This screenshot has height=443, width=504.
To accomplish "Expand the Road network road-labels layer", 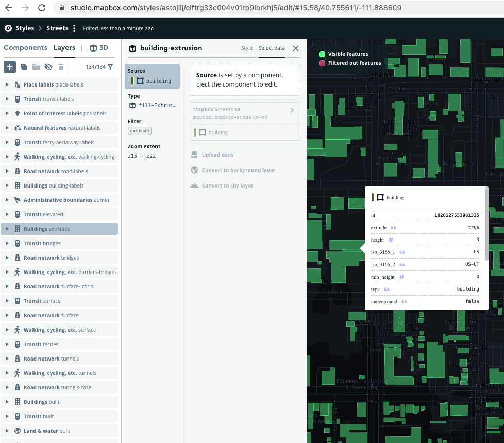I will (x=6, y=171).
